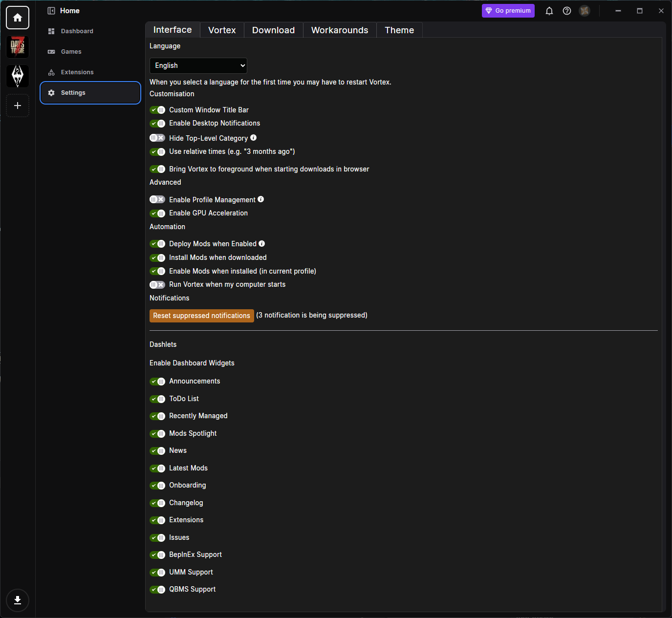Toggle Install Mods when downloaded
Viewport: 672px width, 618px height.
coord(157,257)
